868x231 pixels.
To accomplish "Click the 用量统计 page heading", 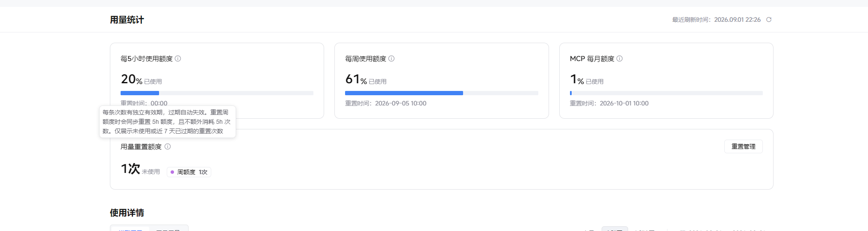I will pyautogui.click(x=127, y=20).
